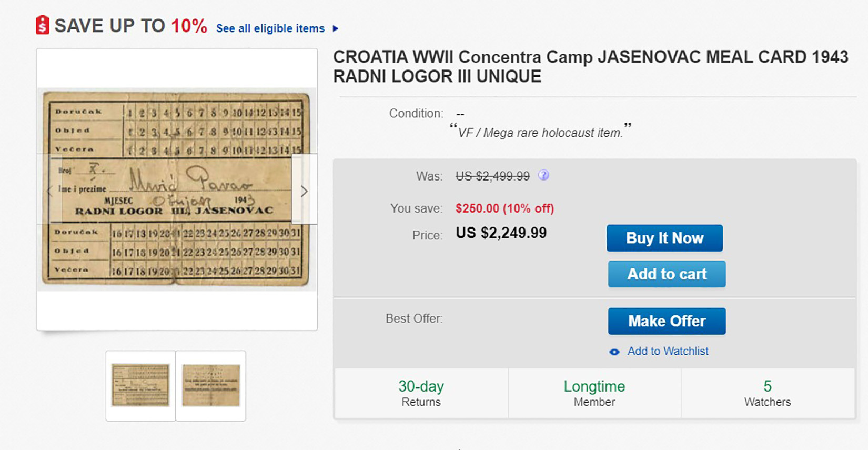868x450 pixels.
Task: Open the See all eligible items link
Action: [x=270, y=28]
